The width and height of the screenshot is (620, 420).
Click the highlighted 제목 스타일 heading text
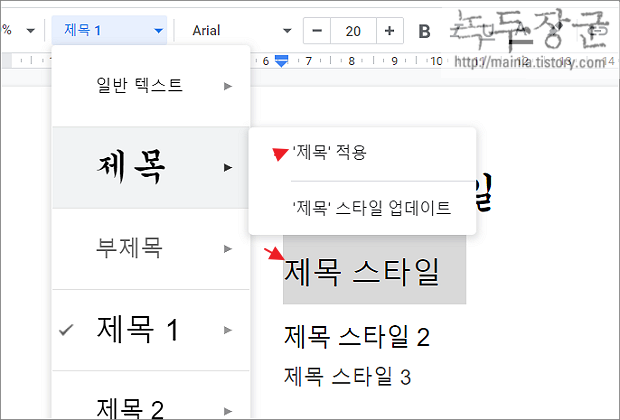point(361,272)
